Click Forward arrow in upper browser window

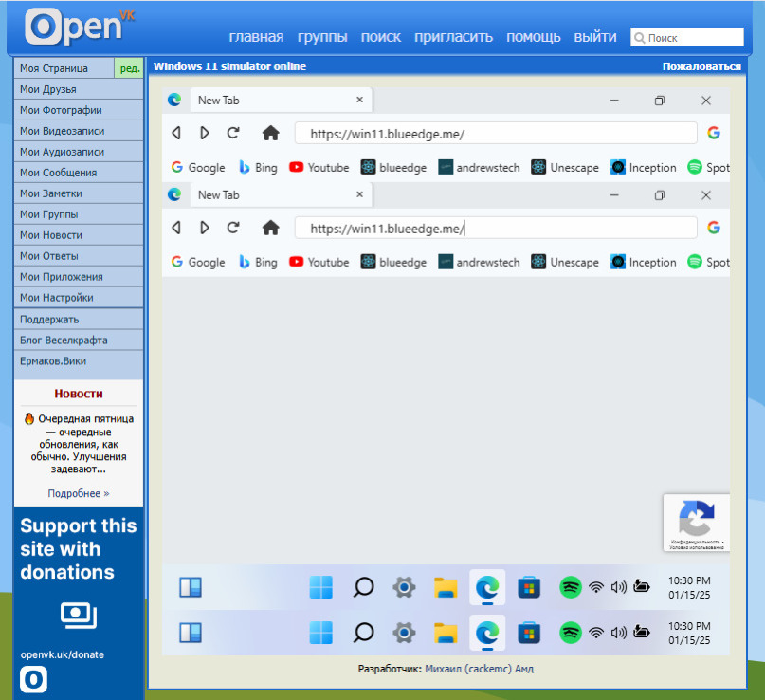coord(205,133)
